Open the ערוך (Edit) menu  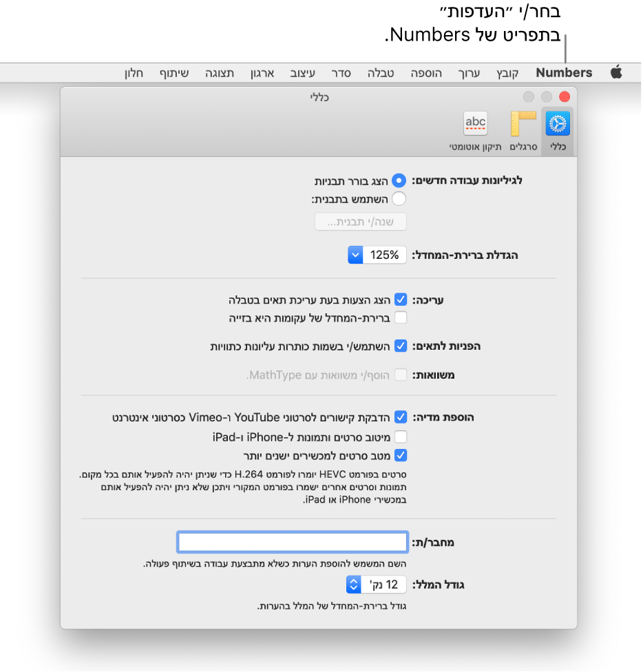click(x=469, y=73)
